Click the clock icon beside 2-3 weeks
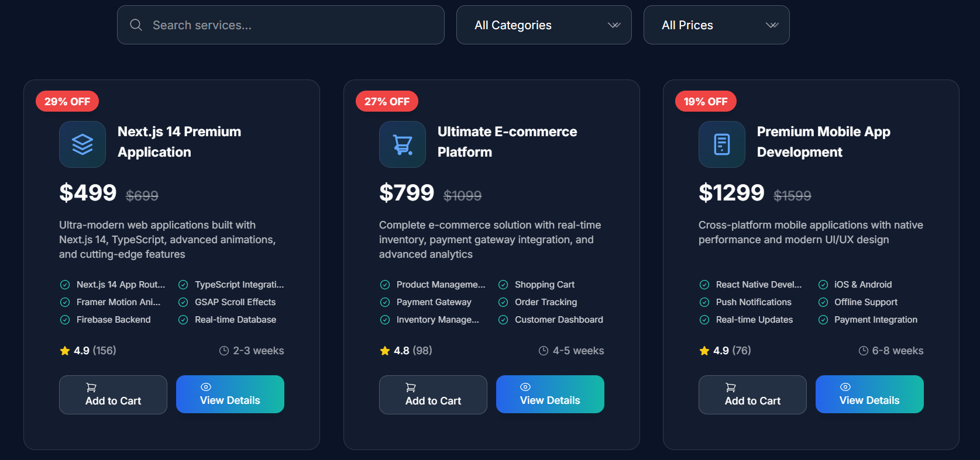 (x=224, y=351)
